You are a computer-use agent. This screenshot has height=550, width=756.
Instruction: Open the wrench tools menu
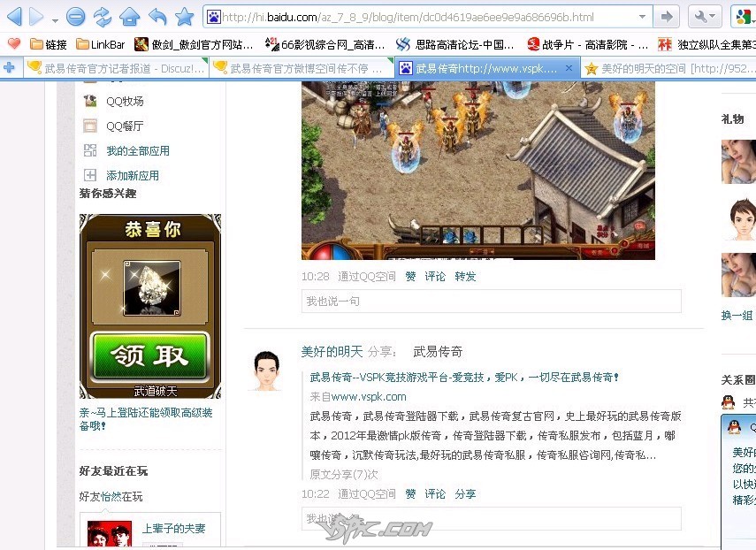pos(705,17)
